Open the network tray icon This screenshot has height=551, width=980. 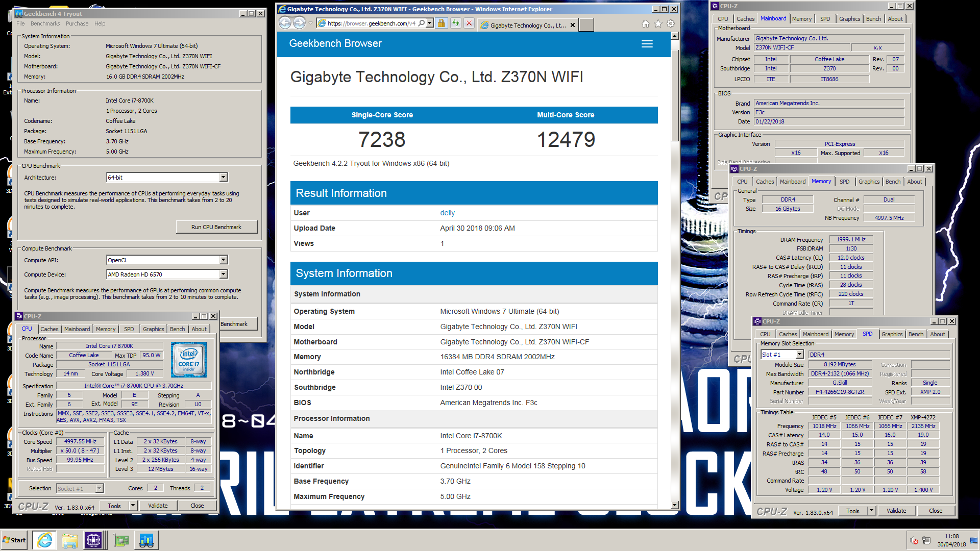(x=926, y=540)
